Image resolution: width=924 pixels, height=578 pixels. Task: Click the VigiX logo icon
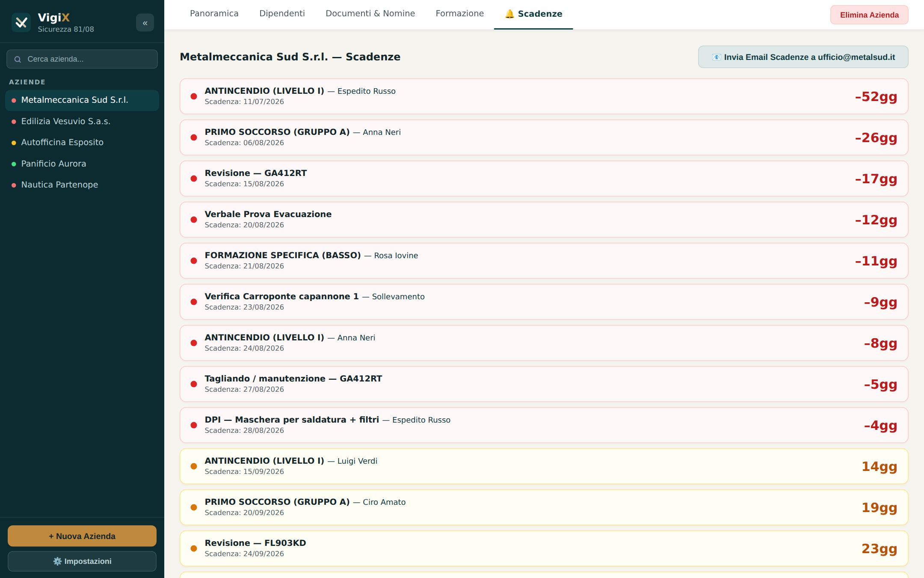coord(21,23)
